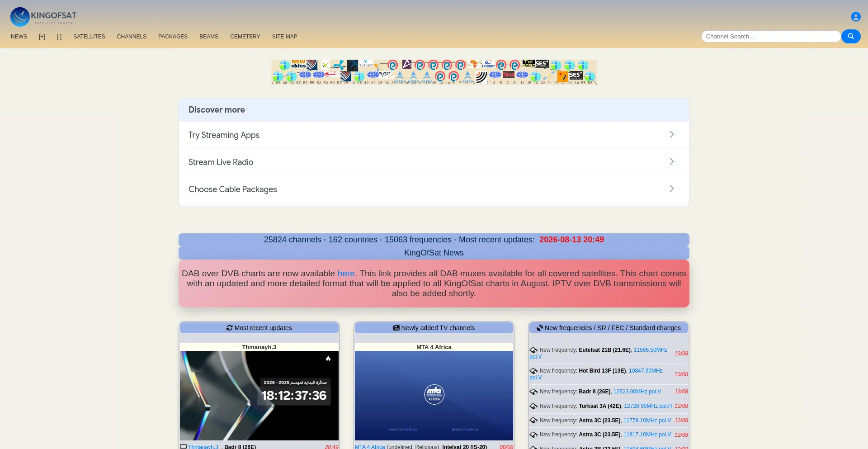Click the satellite icon in the Eutelsat 21B row
Viewport: 868px width, 449px height.
pyautogui.click(x=534, y=350)
